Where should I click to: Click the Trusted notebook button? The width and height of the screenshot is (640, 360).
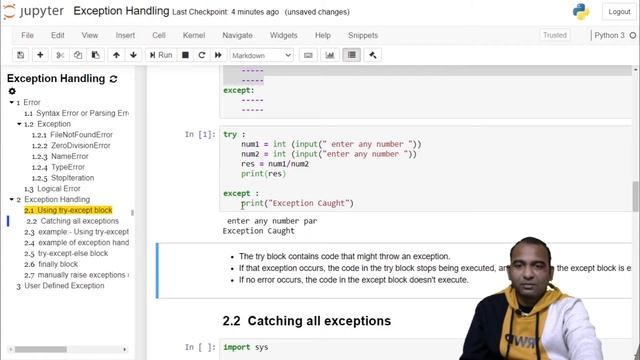tap(555, 35)
